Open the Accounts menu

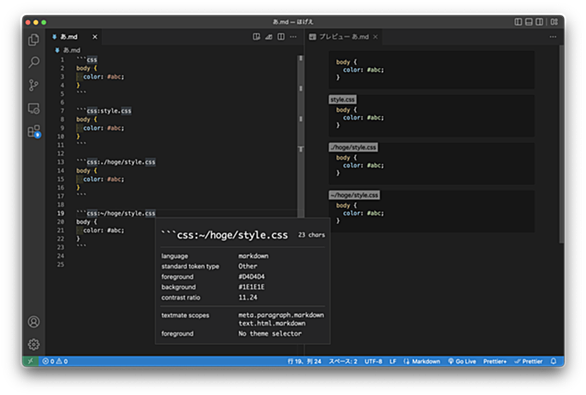coord(34,322)
